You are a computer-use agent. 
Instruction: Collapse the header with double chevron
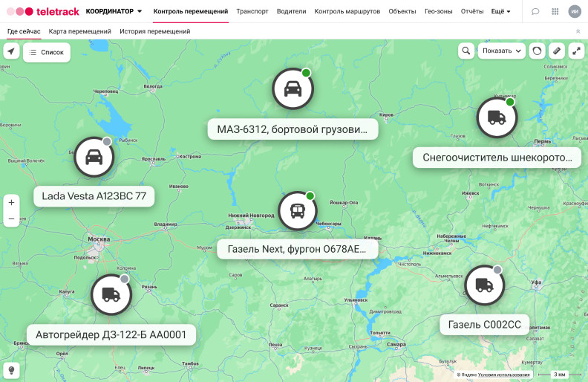(x=578, y=31)
